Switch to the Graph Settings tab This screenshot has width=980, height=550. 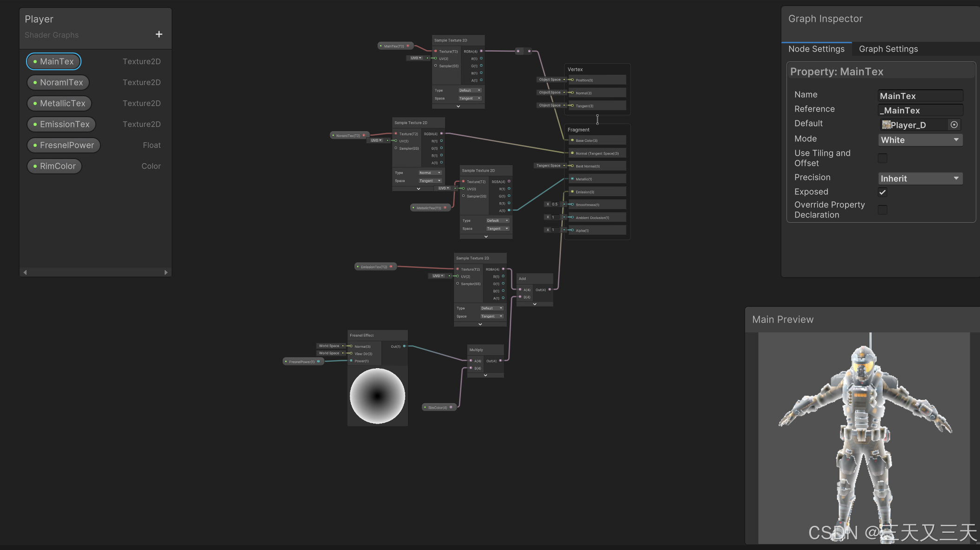pos(888,49)
